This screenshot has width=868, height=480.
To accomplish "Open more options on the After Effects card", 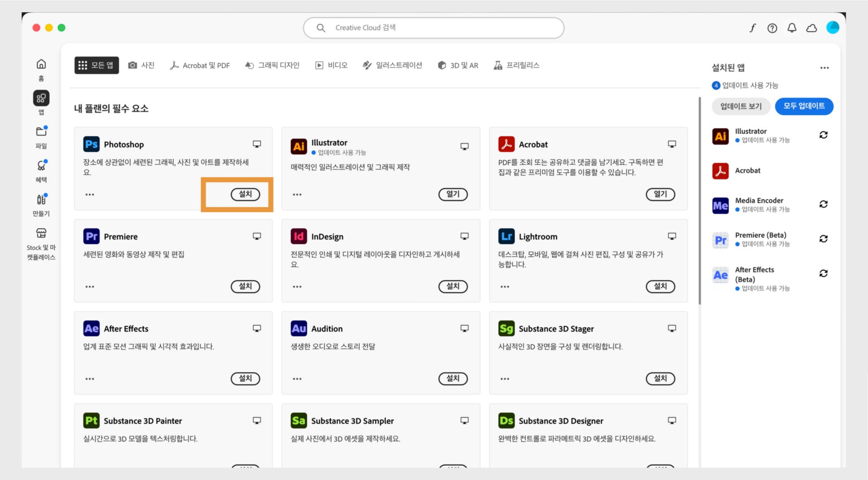I will coord(90,379).
